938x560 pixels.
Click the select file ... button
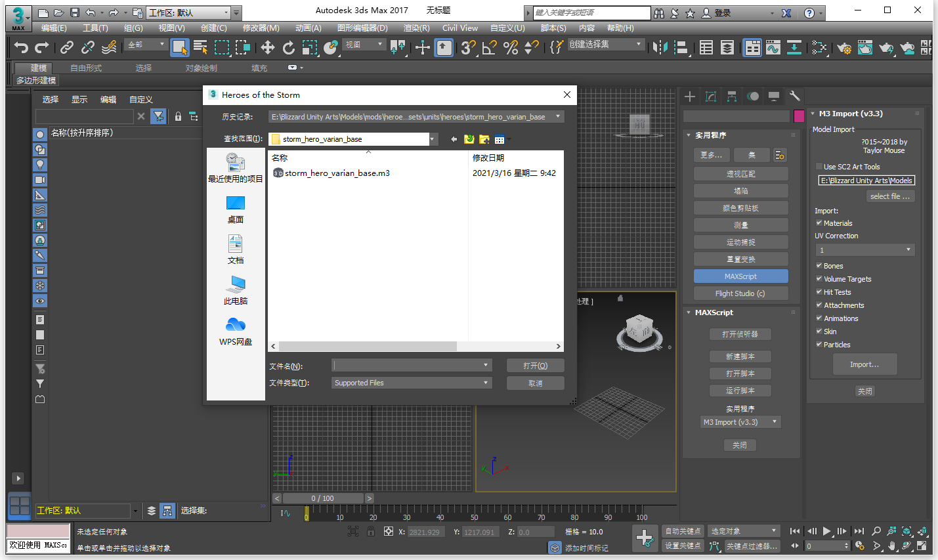click(890, 196)
